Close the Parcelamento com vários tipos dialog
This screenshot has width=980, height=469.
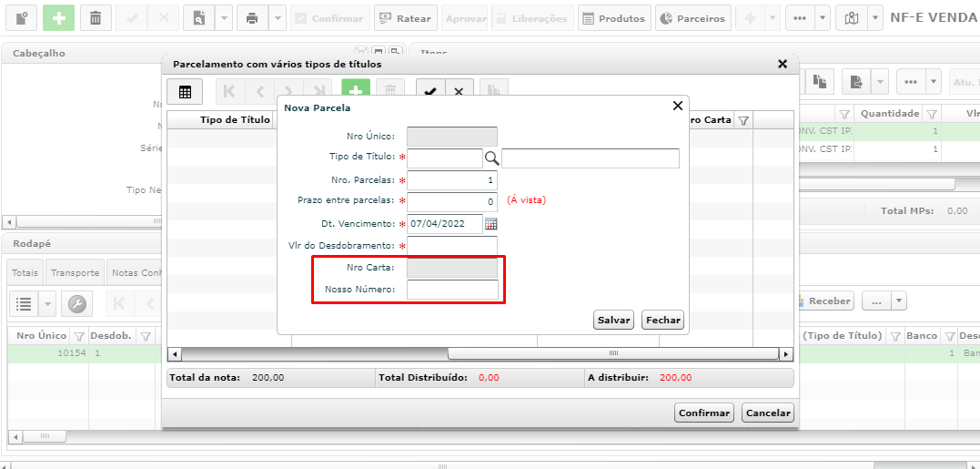point(782,64)
